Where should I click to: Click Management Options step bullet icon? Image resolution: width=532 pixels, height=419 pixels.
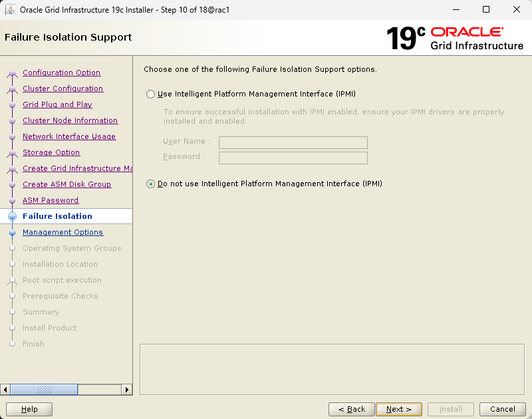tap(12, 232)
